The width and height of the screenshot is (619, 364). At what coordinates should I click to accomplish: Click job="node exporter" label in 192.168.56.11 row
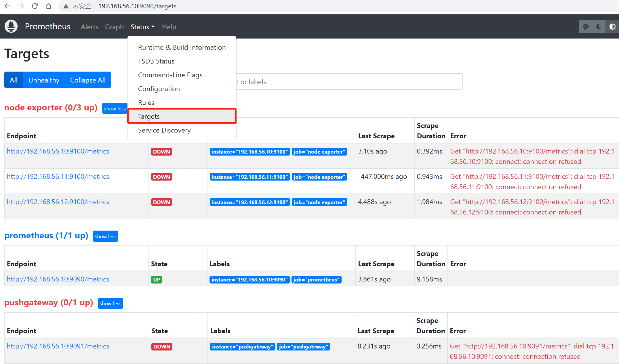pos(319,177)
